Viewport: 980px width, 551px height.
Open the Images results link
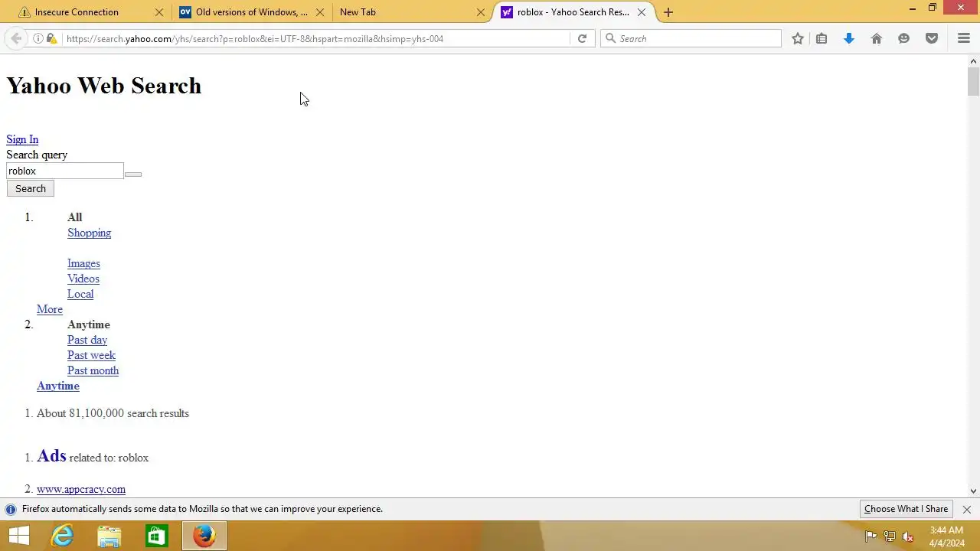pos(83,263)
